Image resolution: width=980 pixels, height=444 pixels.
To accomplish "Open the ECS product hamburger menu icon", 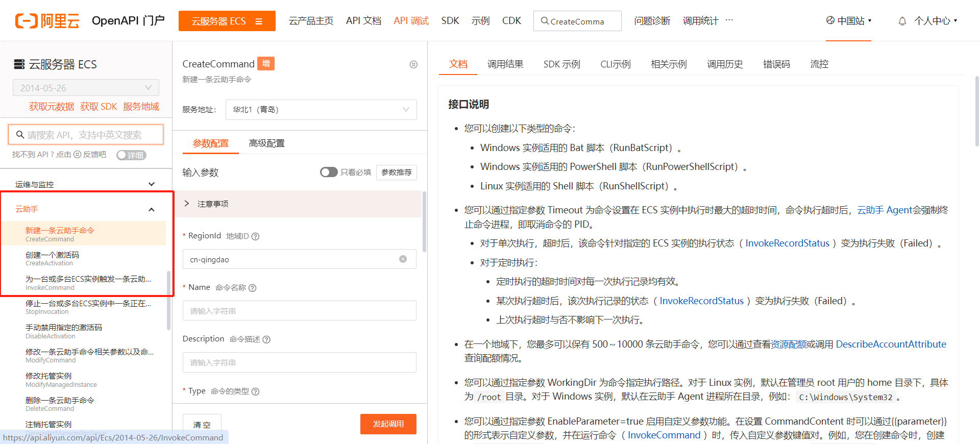I will pos(259,21).
